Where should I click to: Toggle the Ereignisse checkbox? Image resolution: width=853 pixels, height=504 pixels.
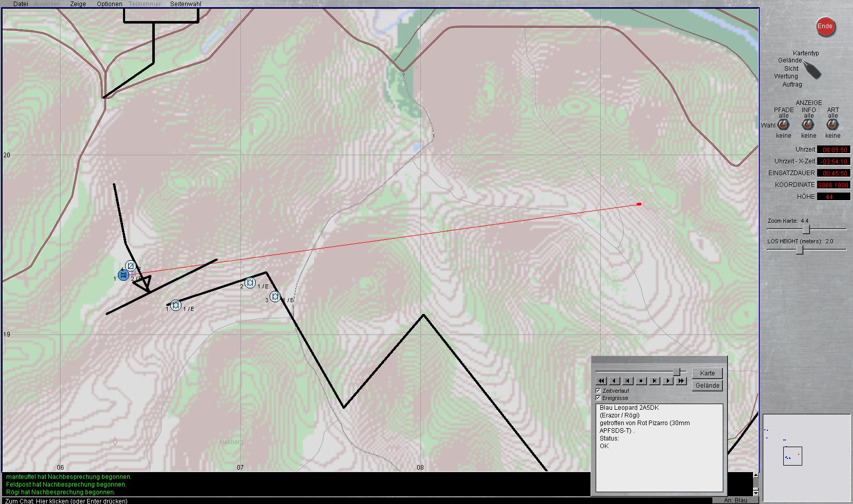598,398
